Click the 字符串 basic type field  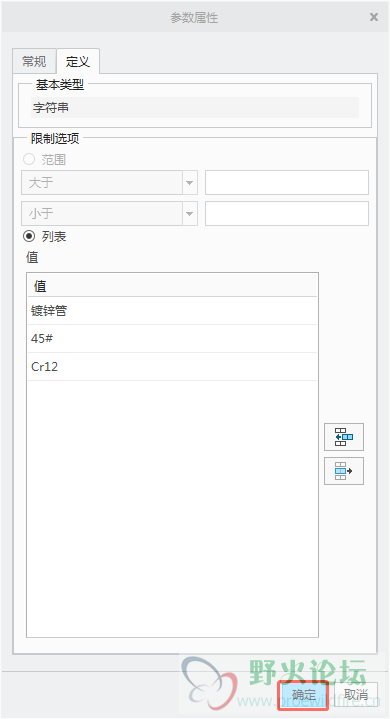(195, 108)
